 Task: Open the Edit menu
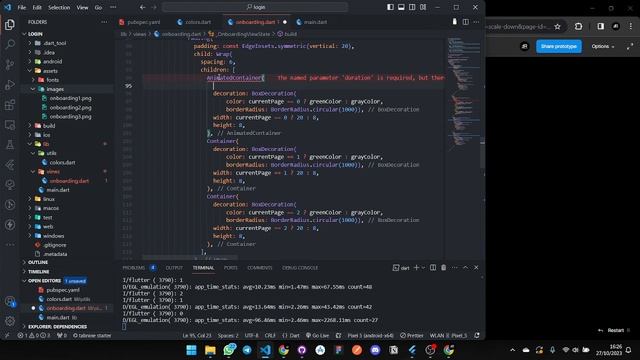click(37, 7)
